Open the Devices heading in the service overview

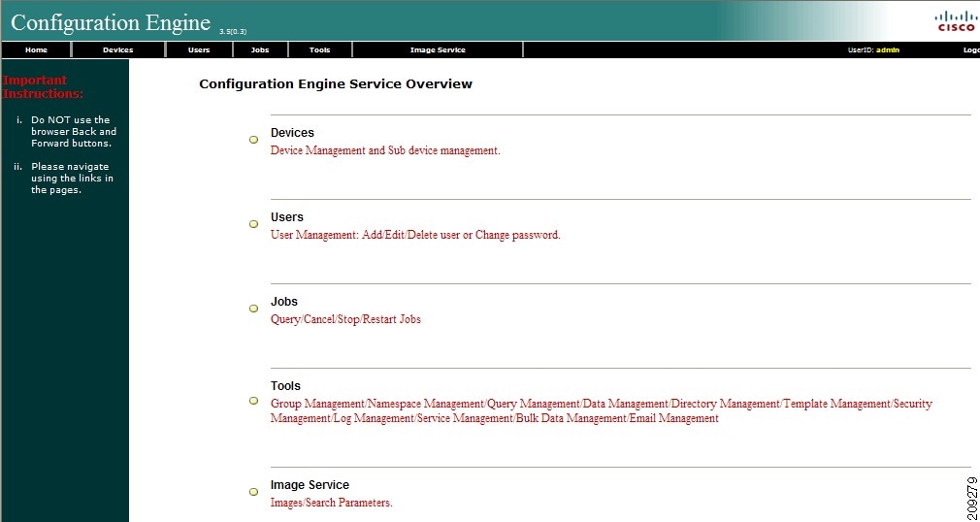pos(292,133)
